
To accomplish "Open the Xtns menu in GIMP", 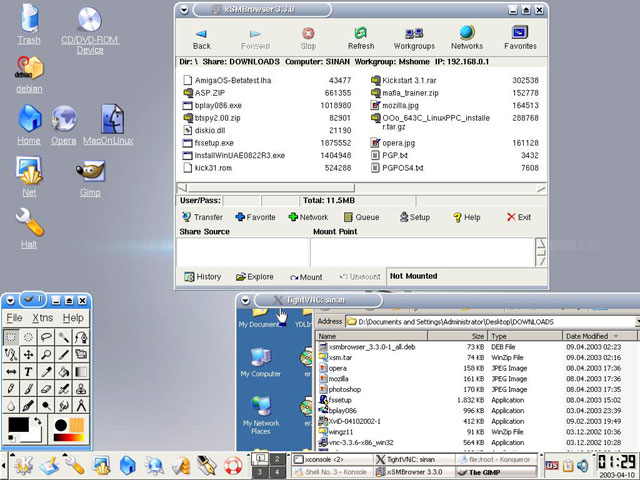I will (42, 318).
